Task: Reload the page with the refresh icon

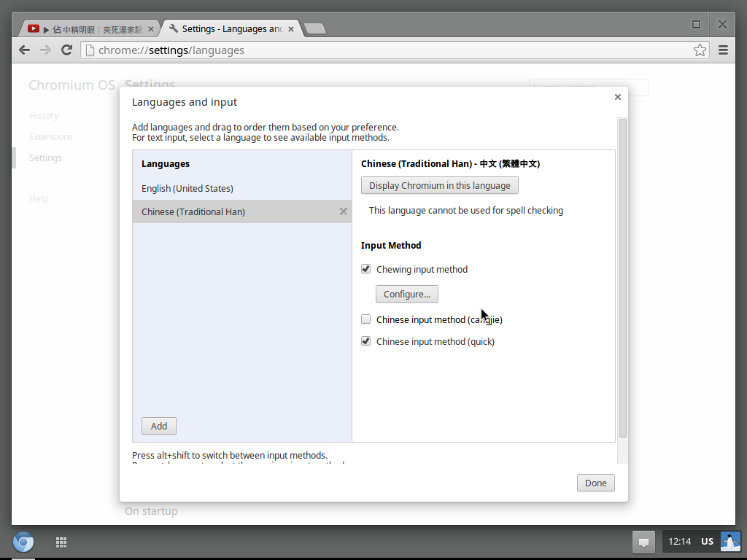Action: tap(66, 50)
